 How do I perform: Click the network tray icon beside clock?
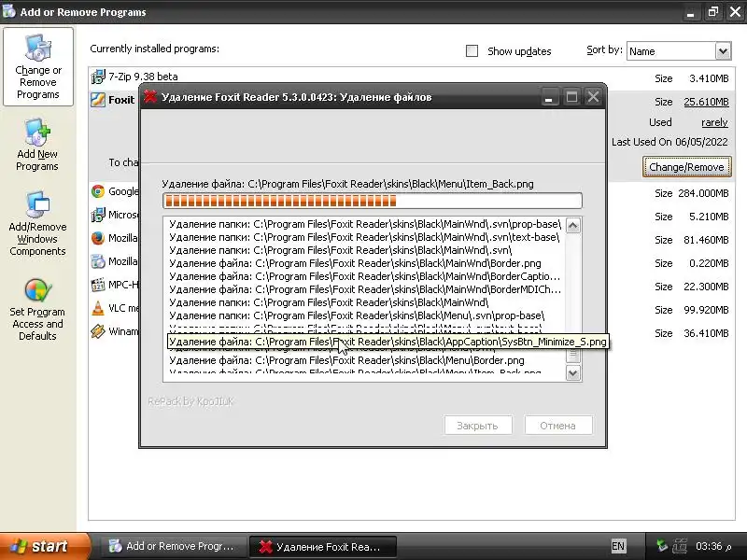pos(680,546)
